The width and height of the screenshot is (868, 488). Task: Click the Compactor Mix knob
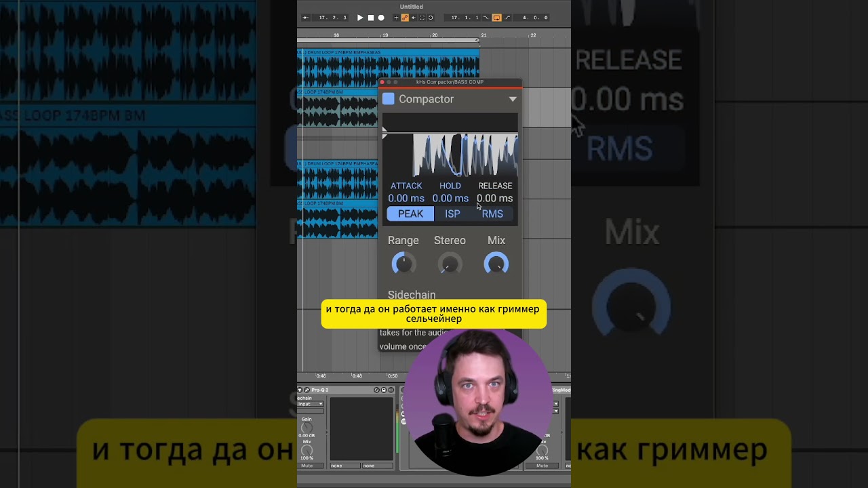[x=496, y=264]
